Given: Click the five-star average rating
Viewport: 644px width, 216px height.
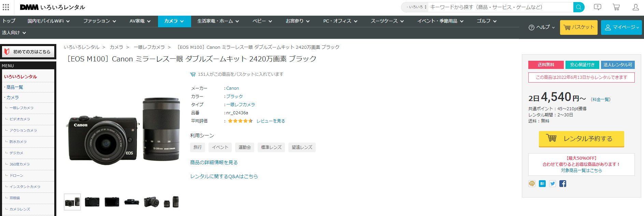Looking at the screenshot, I should [x=240, y=121].
